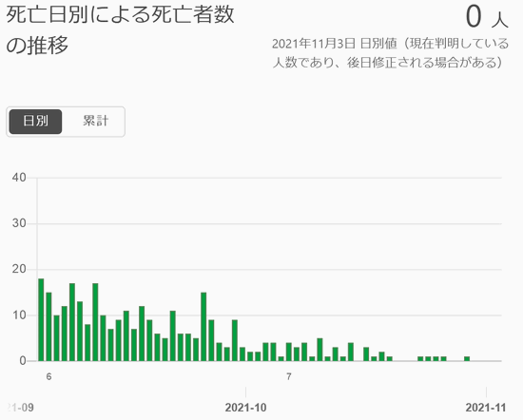This screenshot has width=523, height=420.
Task: Switch to 累計 cumulative view
Action: tap(95, 122)
